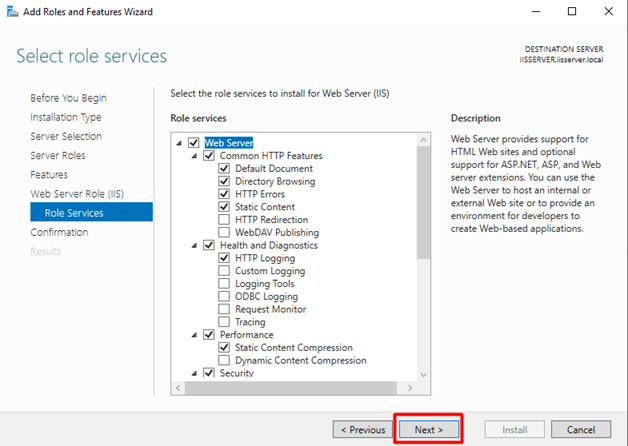
Task: Go to the Features step
Action: click(x=49, y=175)
